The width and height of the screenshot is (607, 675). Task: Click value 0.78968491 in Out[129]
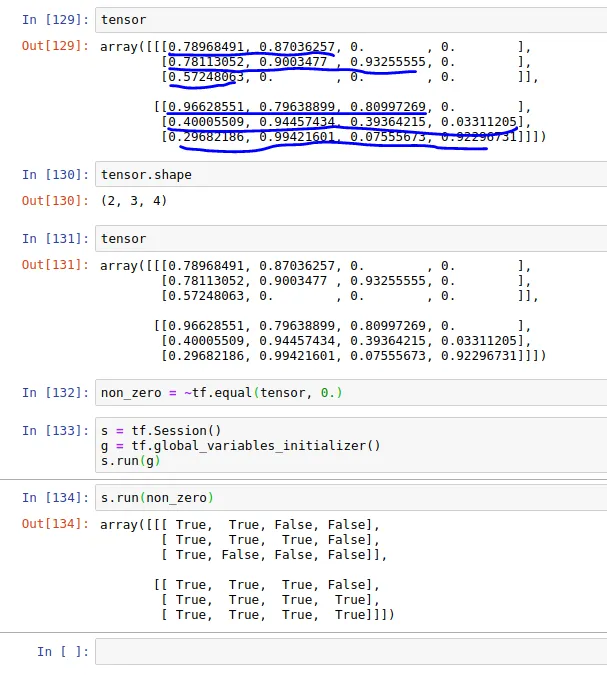206,46
